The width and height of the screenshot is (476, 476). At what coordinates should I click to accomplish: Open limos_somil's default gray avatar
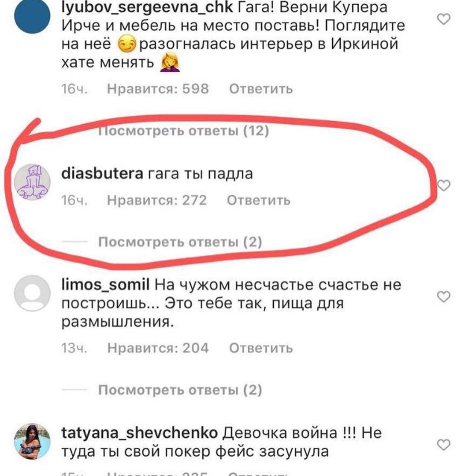click(32, 293)
